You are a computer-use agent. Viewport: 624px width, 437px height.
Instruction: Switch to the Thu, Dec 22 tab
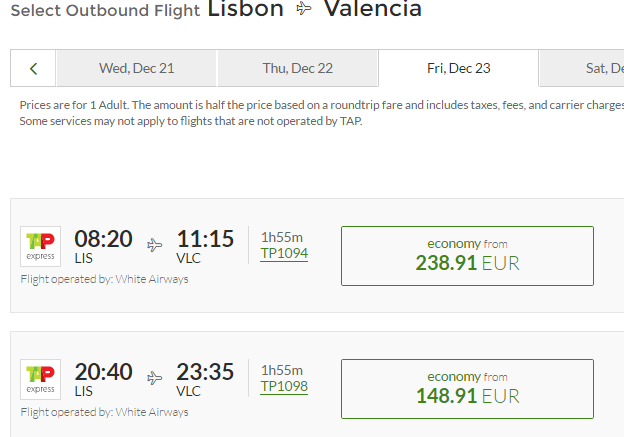298,69
